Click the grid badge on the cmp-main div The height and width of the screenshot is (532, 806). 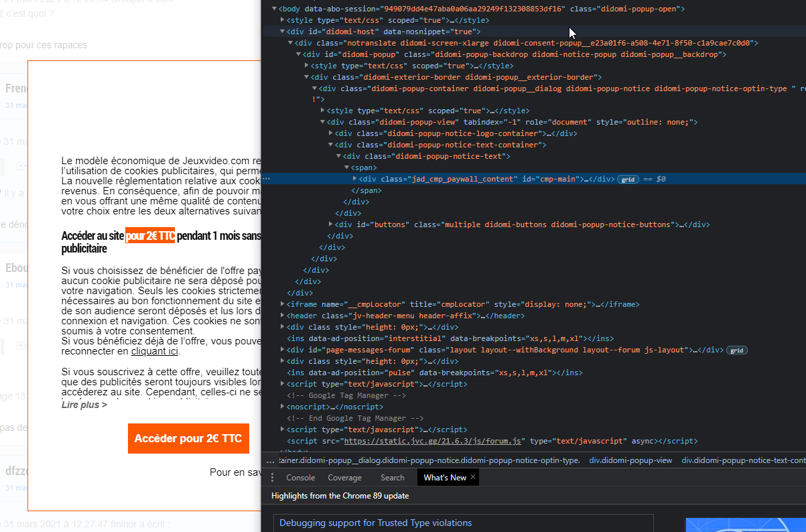click(628, 180)
